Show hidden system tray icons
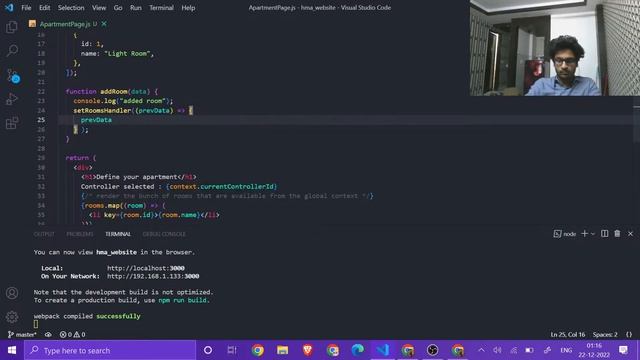 pyautogui.click(x=481, y=350)
